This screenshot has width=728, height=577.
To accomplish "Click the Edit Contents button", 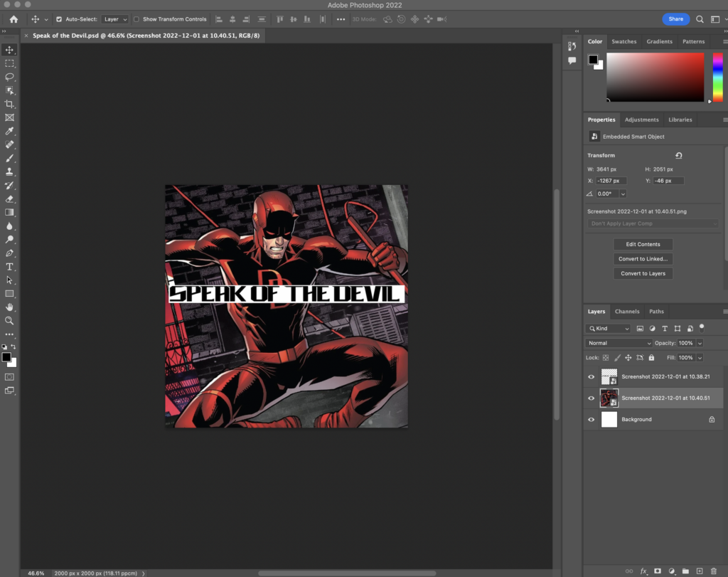I will point(643,244).
